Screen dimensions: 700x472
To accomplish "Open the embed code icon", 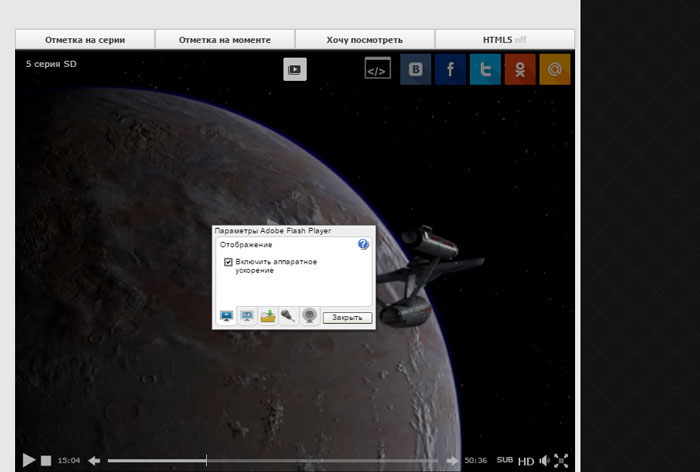I will pos(377,68).
